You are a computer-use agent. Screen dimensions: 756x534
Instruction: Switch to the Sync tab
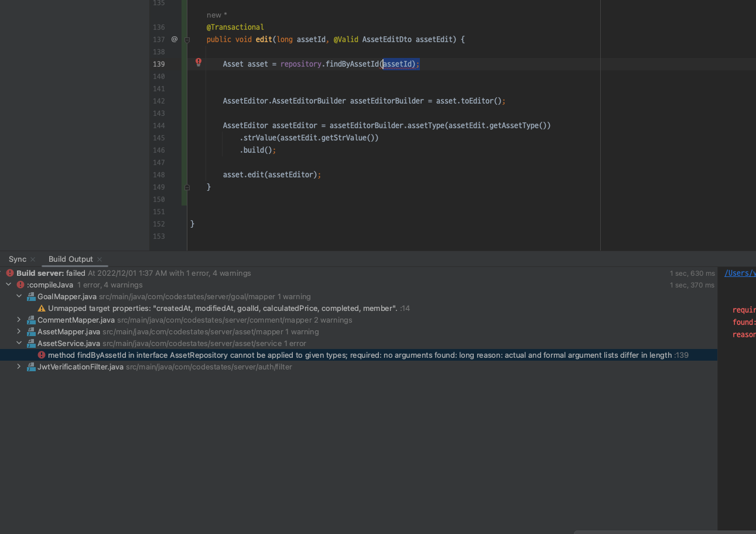tap(18, 259)
